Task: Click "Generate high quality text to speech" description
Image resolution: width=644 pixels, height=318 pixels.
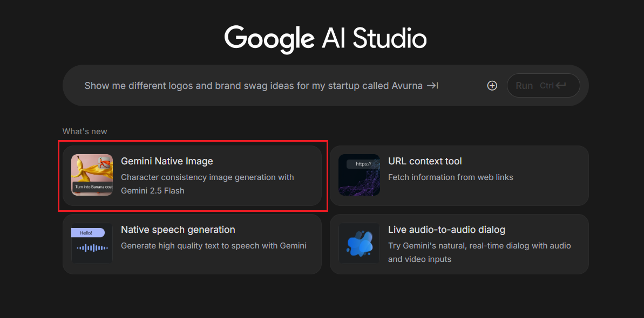Action: [x=214, y=246]
